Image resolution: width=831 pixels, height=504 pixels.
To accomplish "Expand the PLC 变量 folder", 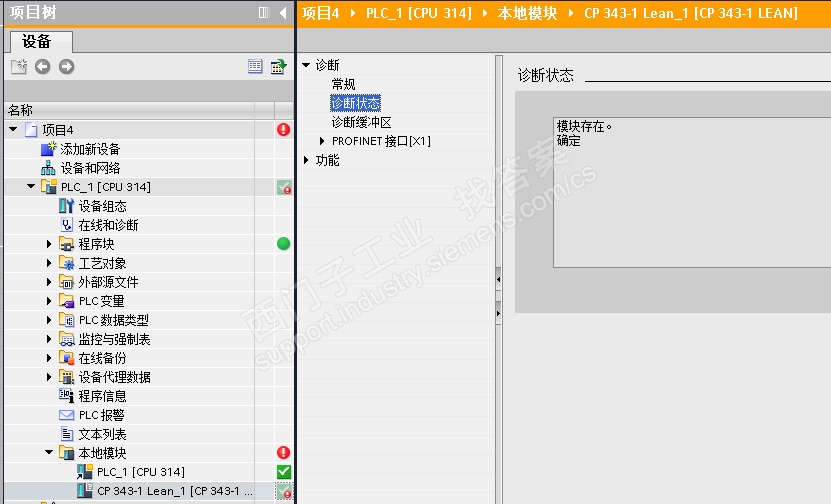I will 49,301.
